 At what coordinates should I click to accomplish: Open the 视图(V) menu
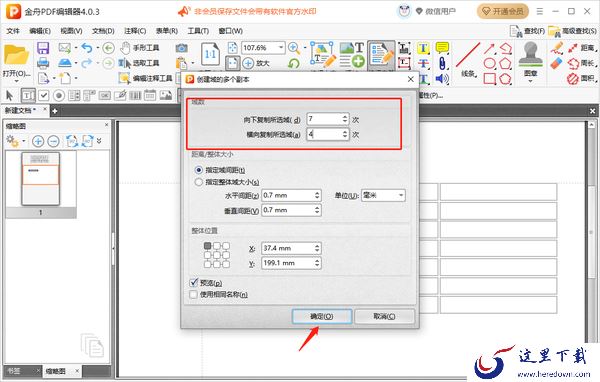coord(72,31)
